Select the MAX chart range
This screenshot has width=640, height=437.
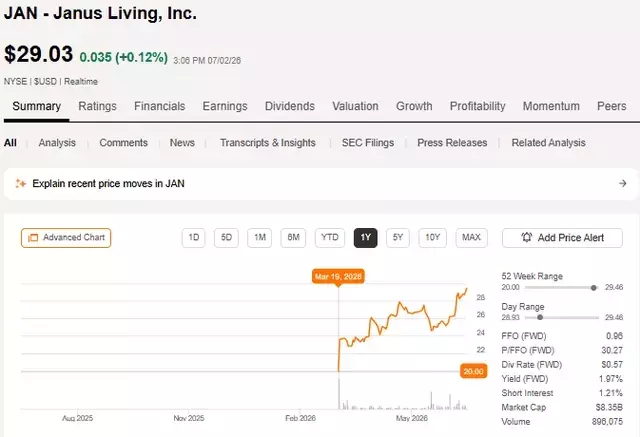point(471,237)
